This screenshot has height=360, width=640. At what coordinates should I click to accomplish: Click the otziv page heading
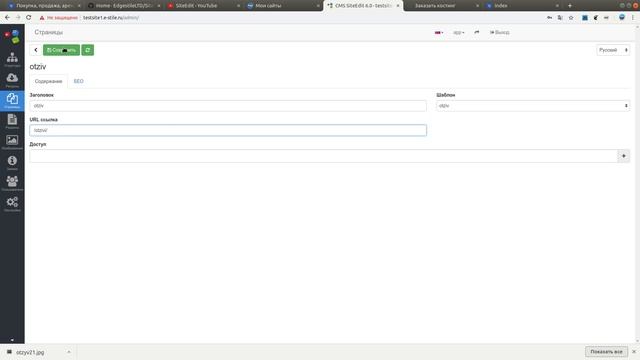38,67
